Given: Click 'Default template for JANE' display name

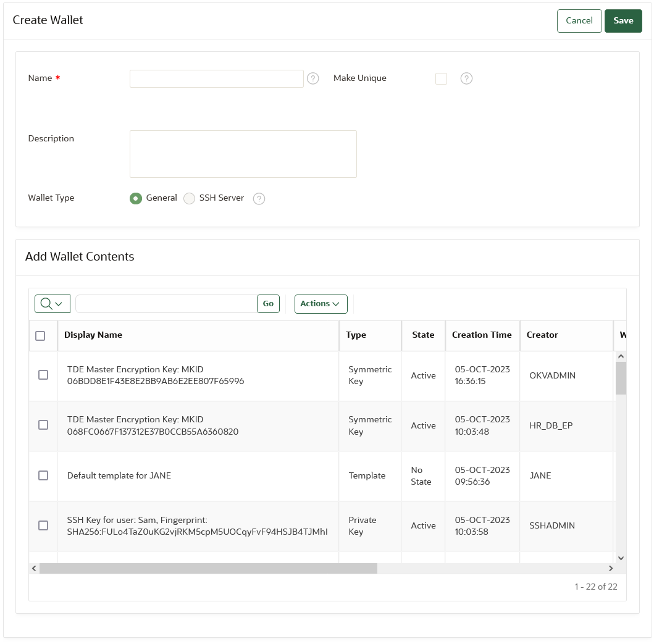Looking at the screenshot, I should click(119, 475).
